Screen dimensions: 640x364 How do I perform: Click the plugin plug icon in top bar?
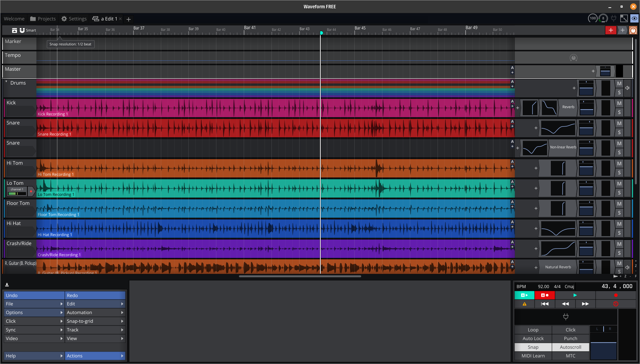pos(614,18)
